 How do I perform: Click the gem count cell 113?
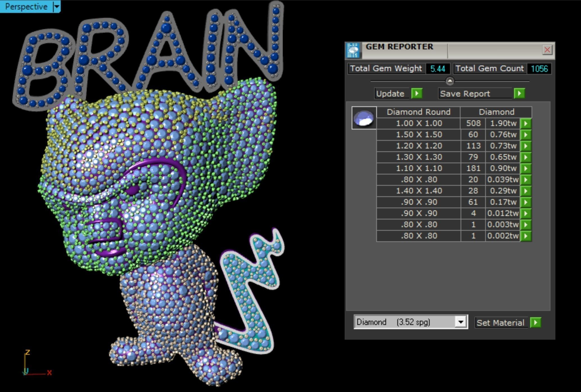(473, 146)
